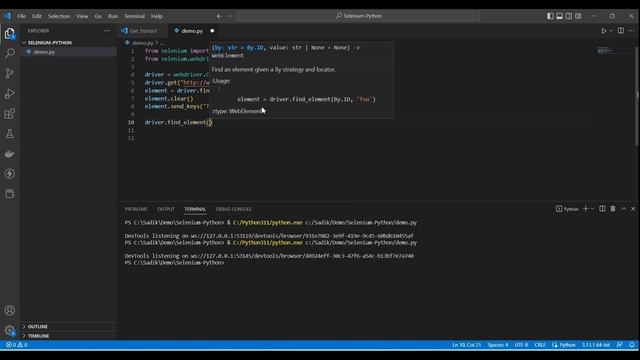Screen dimensions: 640x360
Task: Create a new terminal with plus icon
Action: (x=586, y=209)
